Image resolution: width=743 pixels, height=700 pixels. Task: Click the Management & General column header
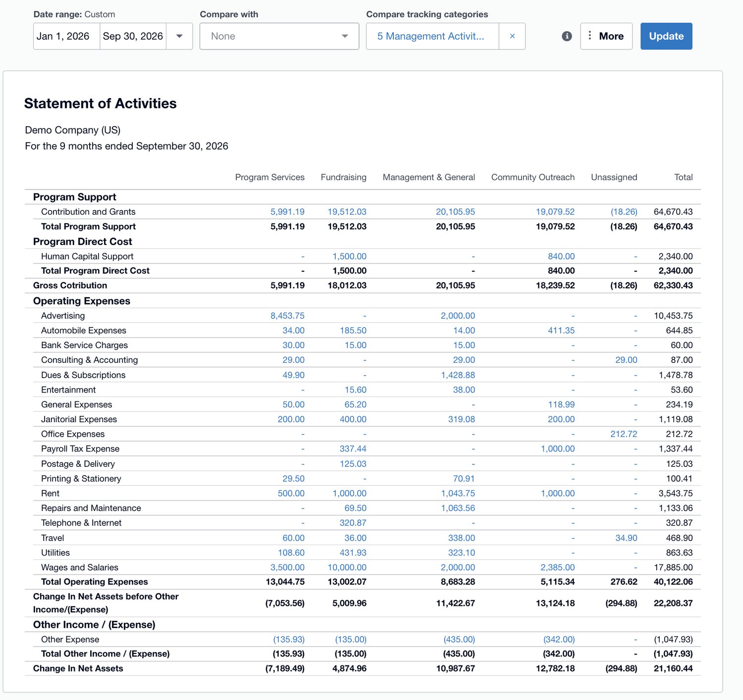click(x=428, y=177)
